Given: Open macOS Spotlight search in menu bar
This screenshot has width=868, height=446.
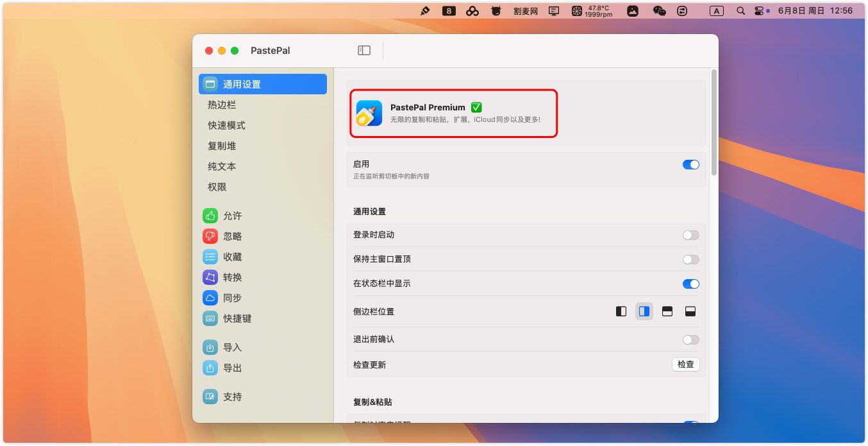Looking at the screenshot, I should [740, 11].
